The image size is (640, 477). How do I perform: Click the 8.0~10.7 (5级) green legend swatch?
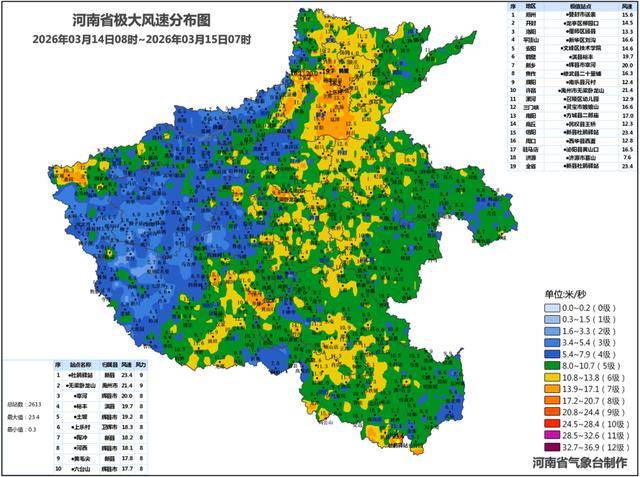pos(553,368)
